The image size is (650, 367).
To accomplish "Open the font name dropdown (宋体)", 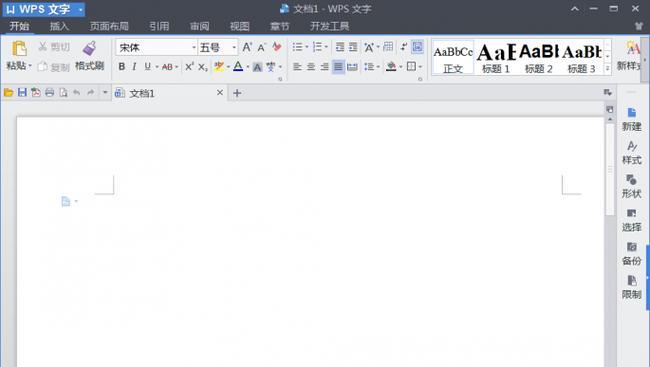I will click(x=194, y=48).
